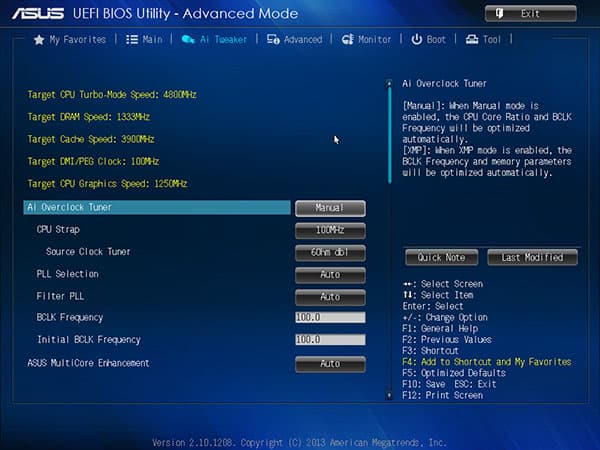This screenshot has width=600, height=450.
Task: Click the Monitor tab thermometer icon
Action: (x=347, y=39)
